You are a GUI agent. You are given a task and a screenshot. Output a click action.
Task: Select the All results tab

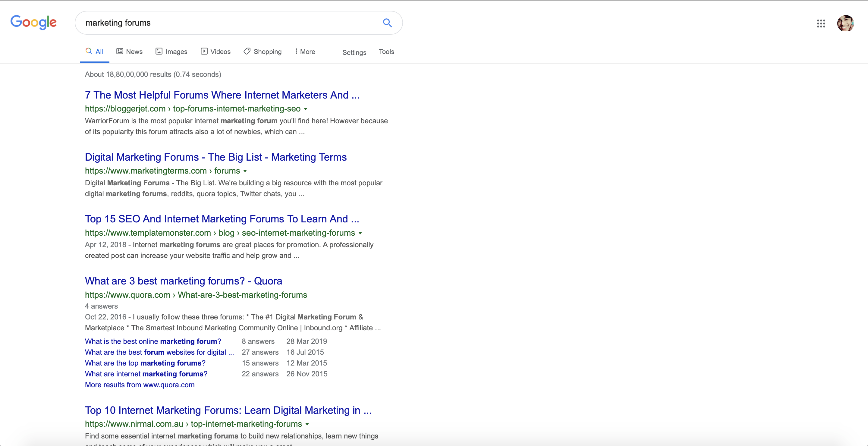coord(94,52)
